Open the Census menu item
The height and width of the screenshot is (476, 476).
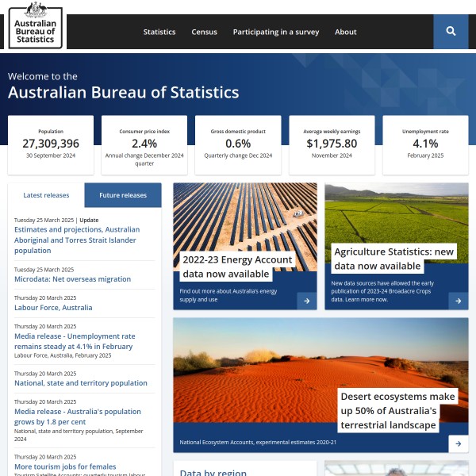[204, 33]
